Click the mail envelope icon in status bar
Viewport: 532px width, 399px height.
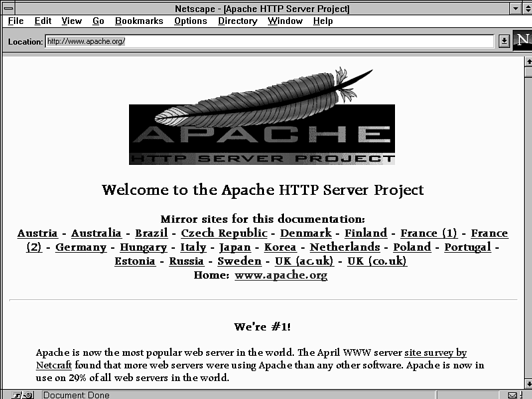pyautogui.click(x=512, y=395)
